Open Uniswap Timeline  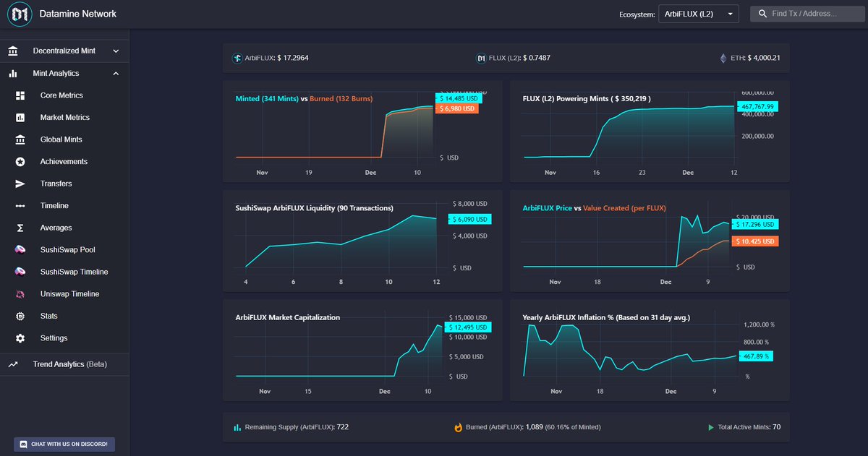[70, 294]
